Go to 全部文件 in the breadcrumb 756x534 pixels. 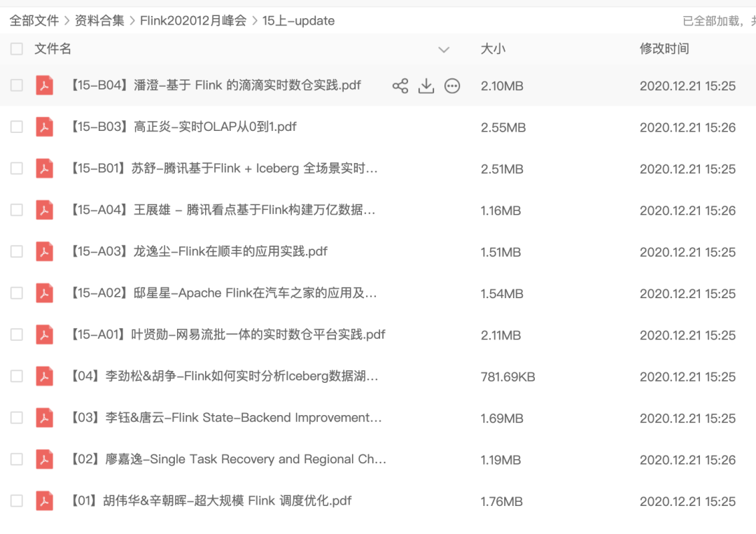click(x=34, y=21)
